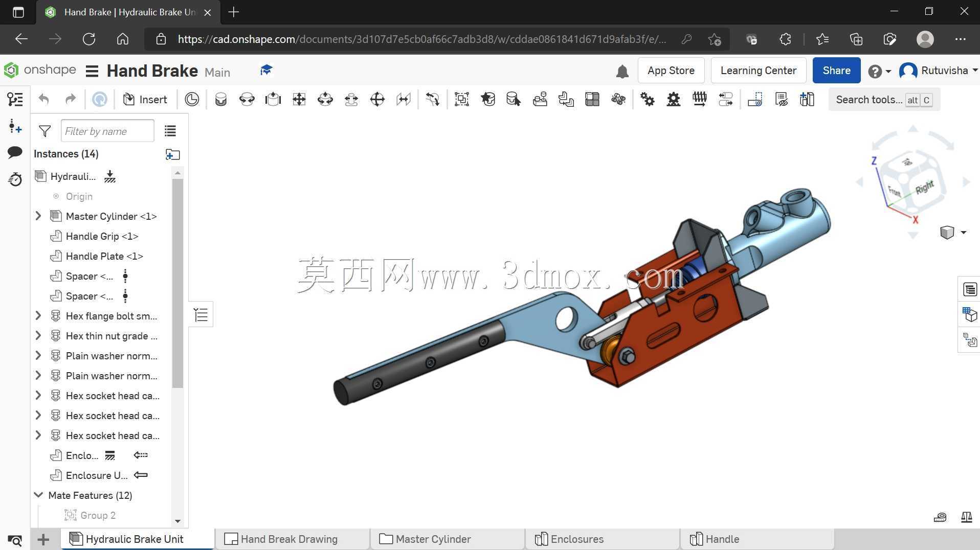Expand Hex flange bolt instance
This screenshot has height=550, width=980.
[38, 316]
